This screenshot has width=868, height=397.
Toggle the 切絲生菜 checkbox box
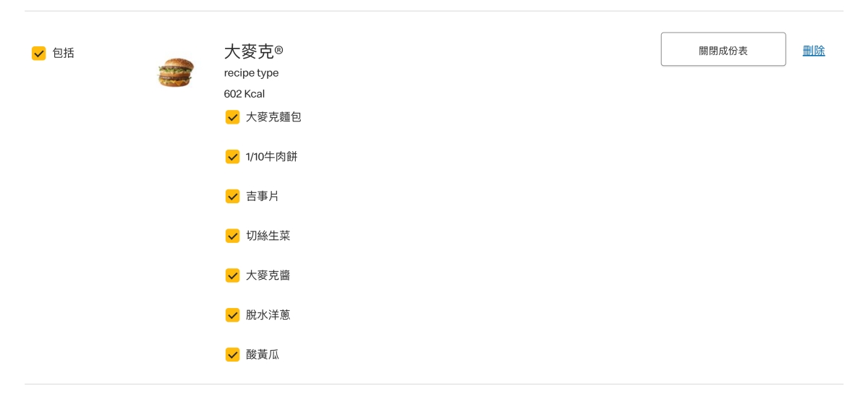point(232,236)
